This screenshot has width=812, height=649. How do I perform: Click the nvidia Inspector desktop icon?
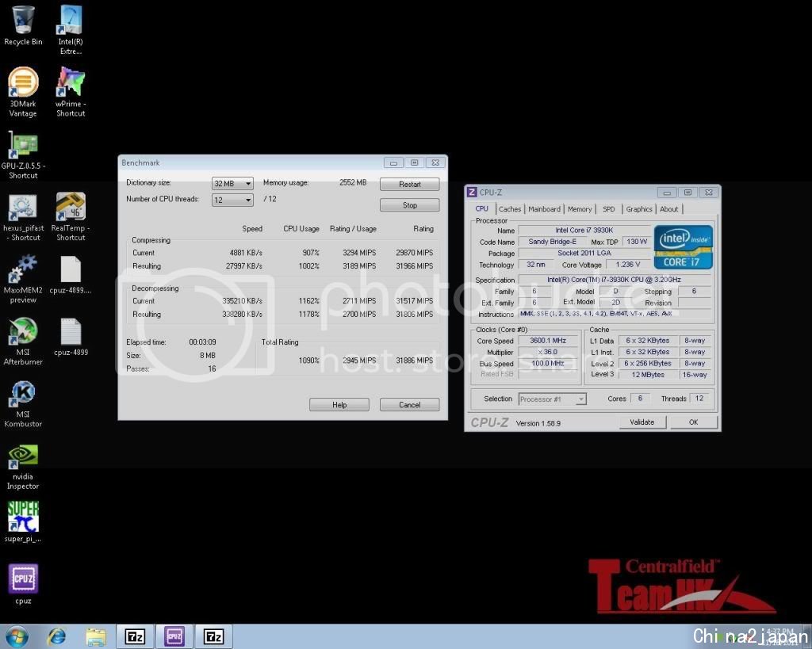(x=23, y=466)
